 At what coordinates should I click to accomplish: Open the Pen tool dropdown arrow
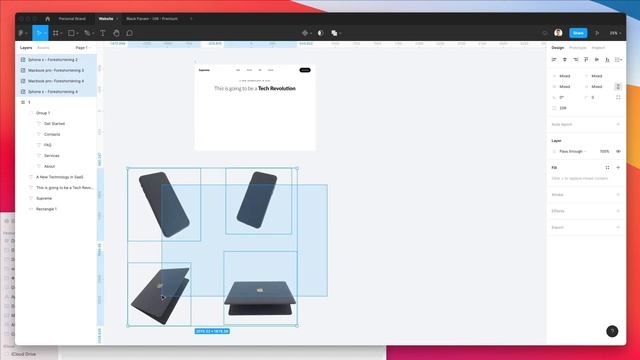pos(93,33)
